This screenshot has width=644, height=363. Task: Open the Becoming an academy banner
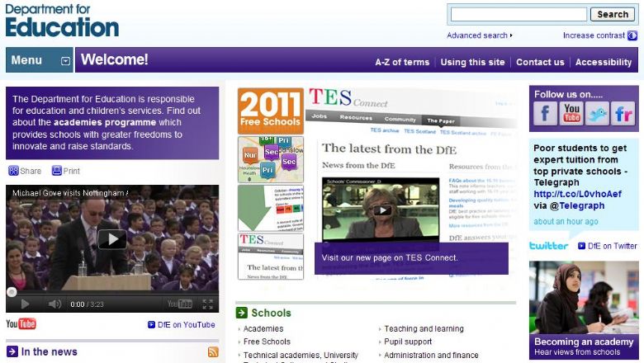coord(584,310)
